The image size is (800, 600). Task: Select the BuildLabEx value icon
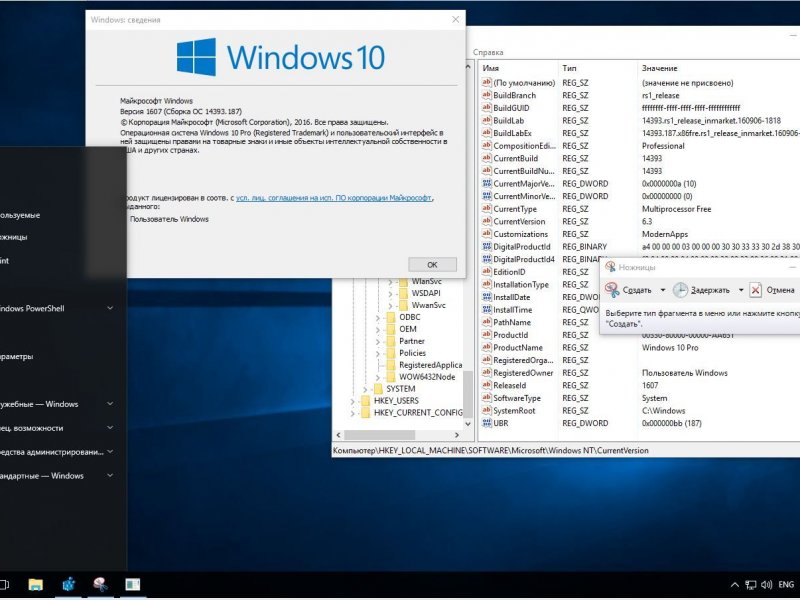486,133
